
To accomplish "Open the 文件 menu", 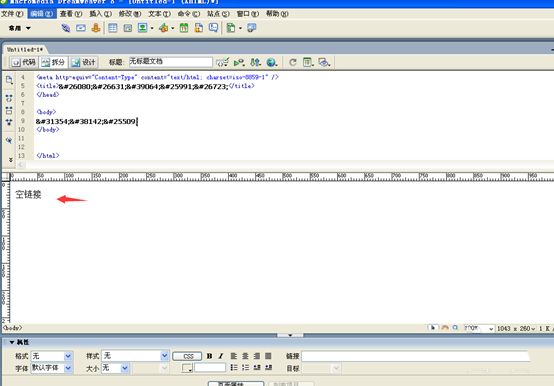I will (x=12, y=14).
